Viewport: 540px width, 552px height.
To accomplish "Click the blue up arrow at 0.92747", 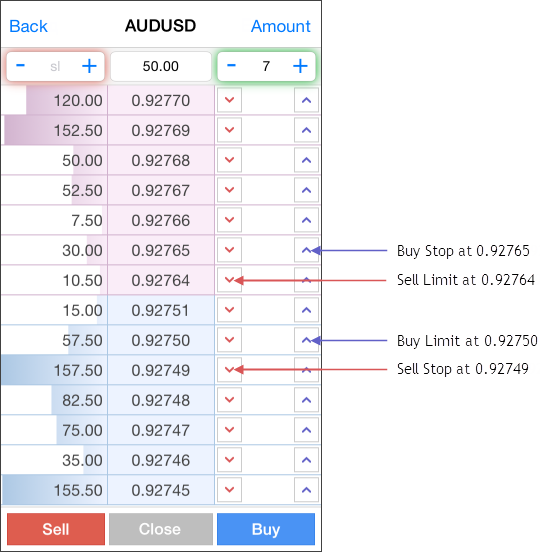I will (x=306, y=430).
